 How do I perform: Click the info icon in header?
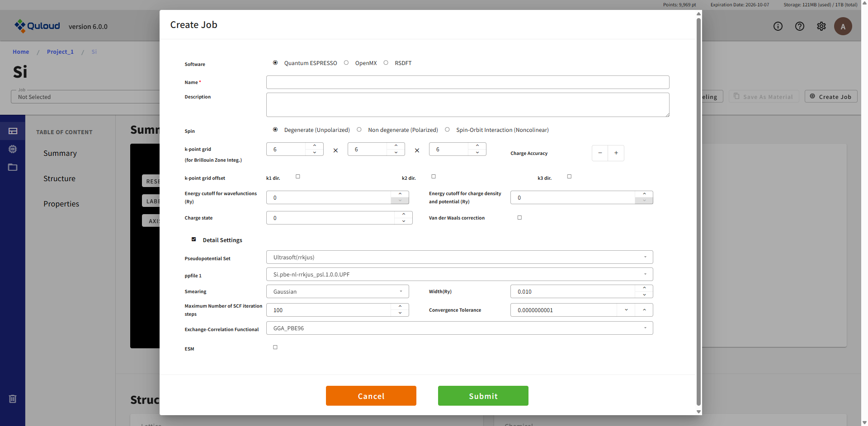(778, 26)
